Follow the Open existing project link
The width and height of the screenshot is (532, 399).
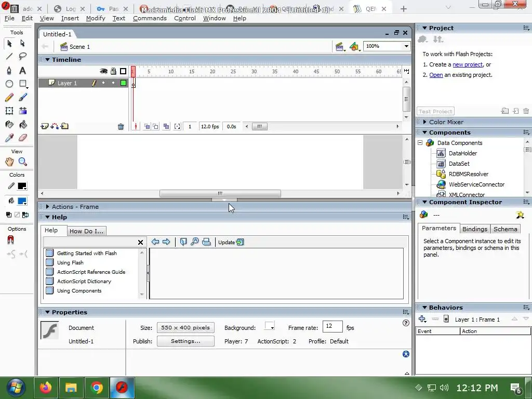[436, 75]
